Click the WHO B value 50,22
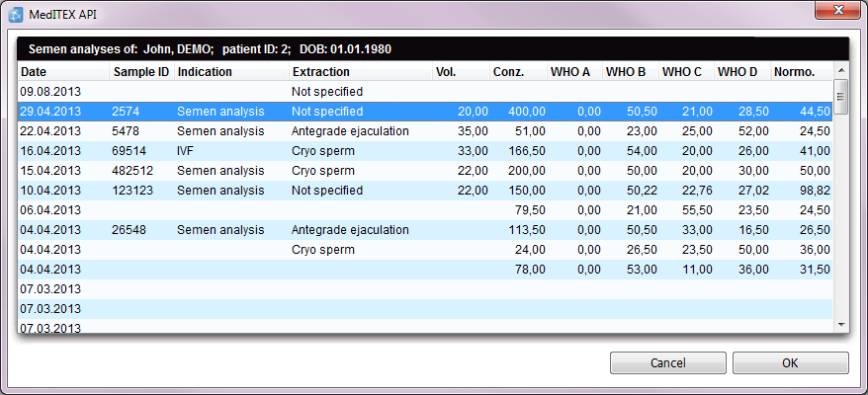The width and height of the screenshot is (868, 395). click(x=643, y=191)
